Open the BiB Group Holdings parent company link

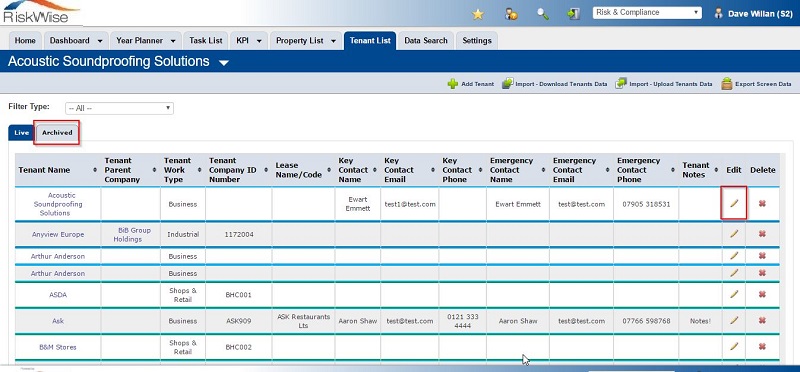[131, 235]
